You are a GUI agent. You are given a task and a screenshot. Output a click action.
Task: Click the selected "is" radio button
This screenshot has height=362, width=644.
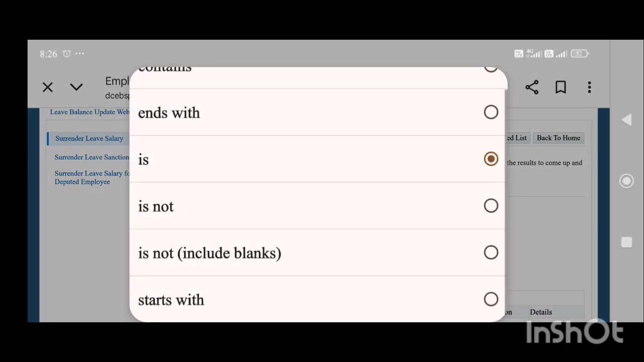(491, 159)
